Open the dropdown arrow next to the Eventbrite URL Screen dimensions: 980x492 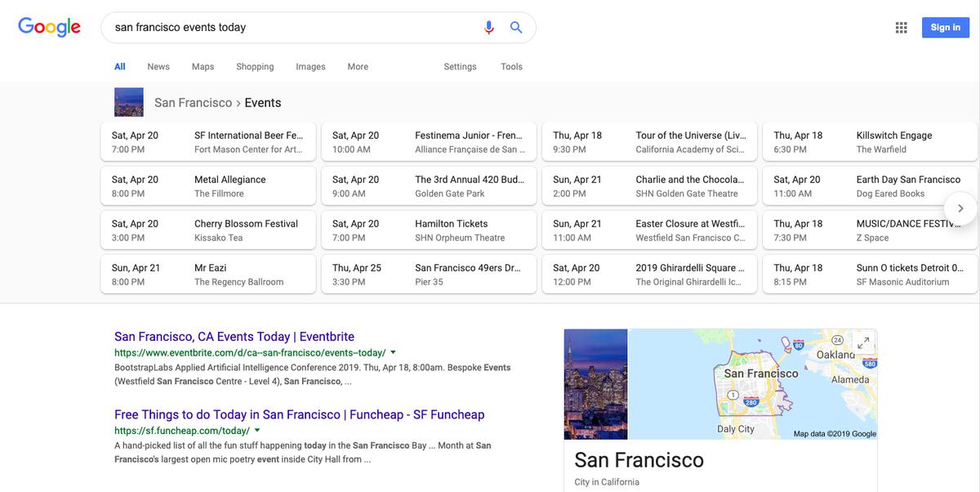393,351
